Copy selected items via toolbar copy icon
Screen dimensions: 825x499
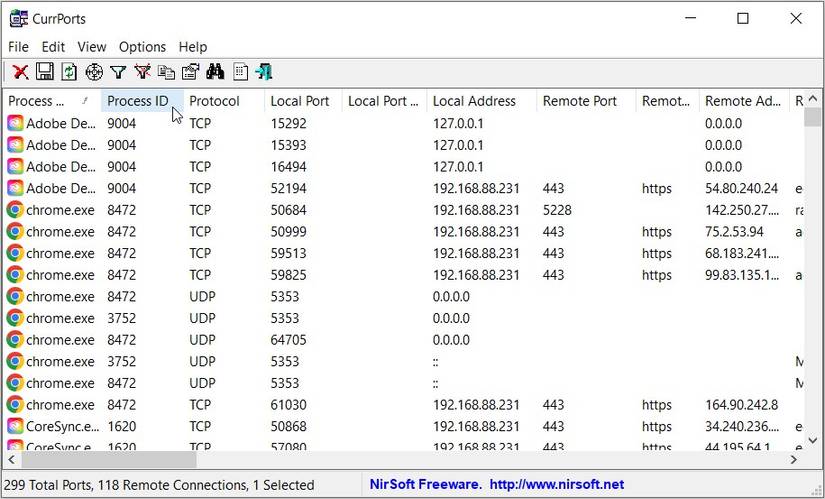[x=166, y=72]
